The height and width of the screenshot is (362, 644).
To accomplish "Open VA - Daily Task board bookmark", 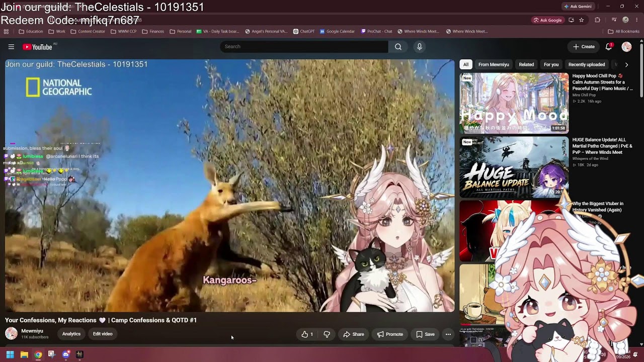I will [217, 31].
